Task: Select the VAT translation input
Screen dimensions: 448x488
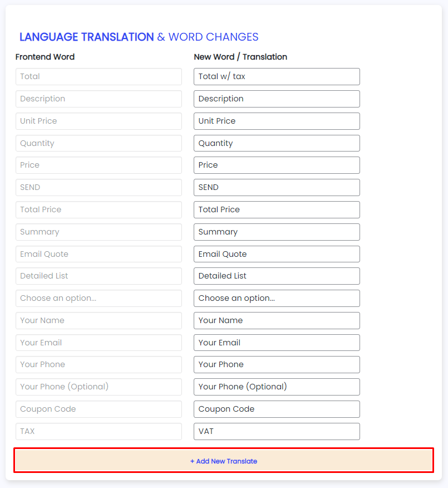Action: [277, 431]
